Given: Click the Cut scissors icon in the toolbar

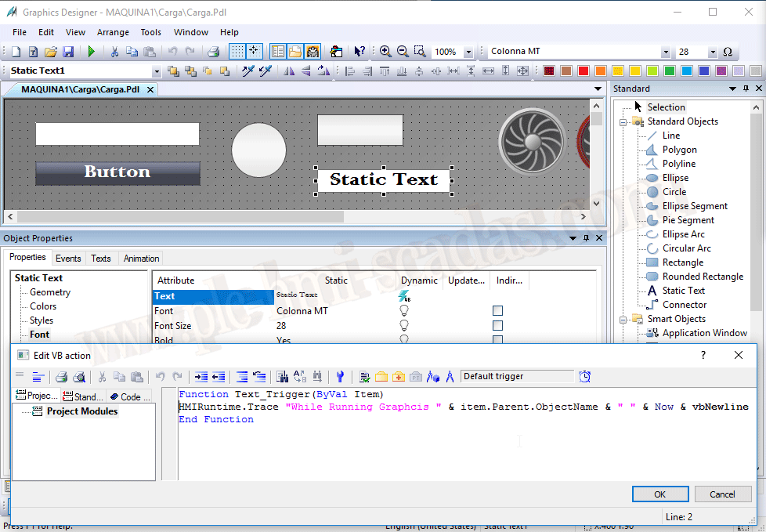Looking at the screenshot, I should click(114, 52).
